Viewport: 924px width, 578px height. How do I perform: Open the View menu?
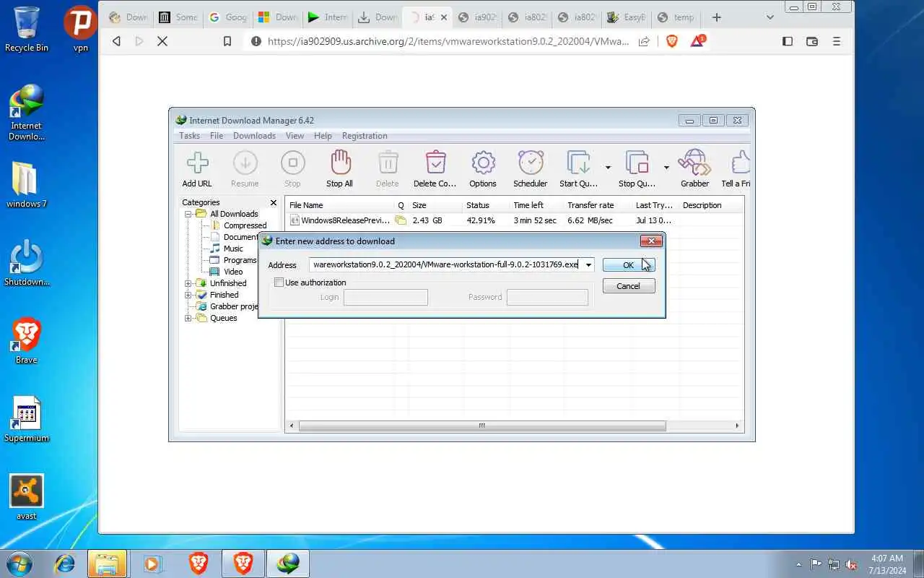[295, 136]
